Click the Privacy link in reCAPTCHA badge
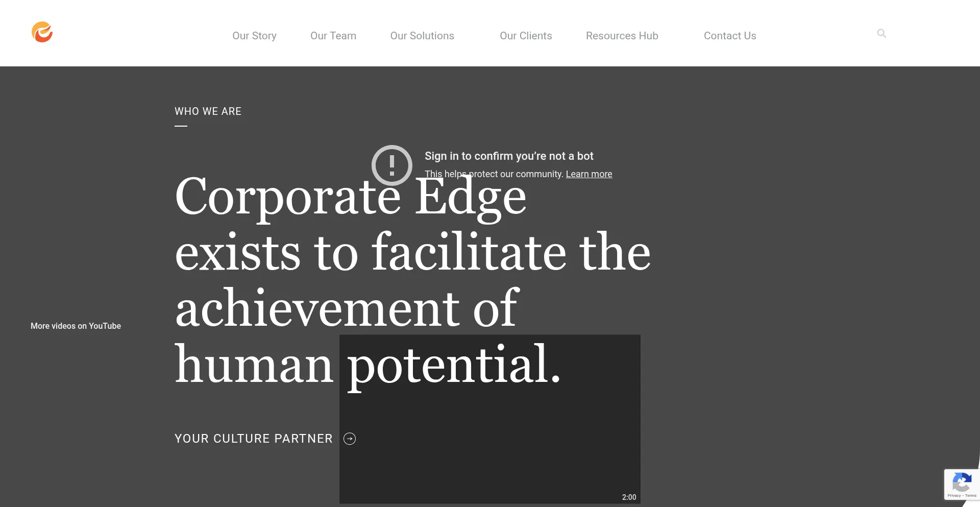980x507 pixels. tap(954, 495)
